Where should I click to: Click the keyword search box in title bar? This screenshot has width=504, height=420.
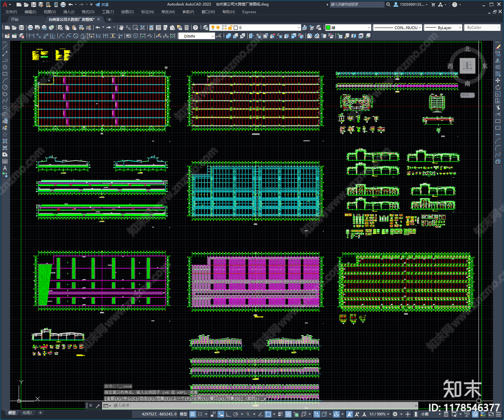(357, 4)
